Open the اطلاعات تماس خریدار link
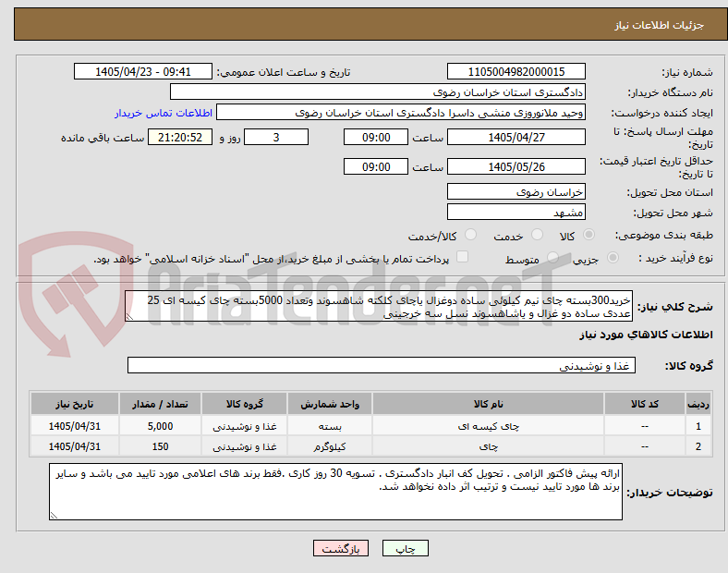Viewport: 728px width, 573px height. tap(164, 113)
